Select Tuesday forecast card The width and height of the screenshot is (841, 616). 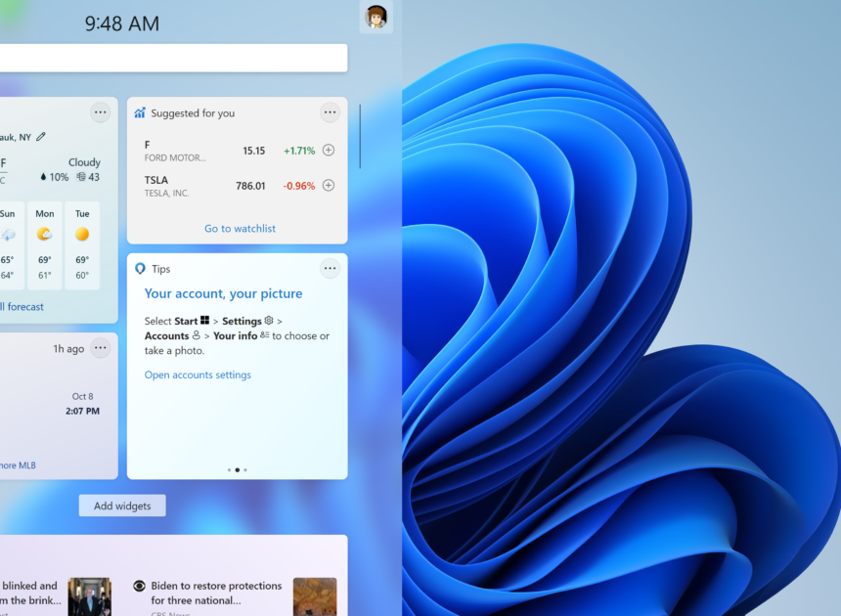click(82, 245)
